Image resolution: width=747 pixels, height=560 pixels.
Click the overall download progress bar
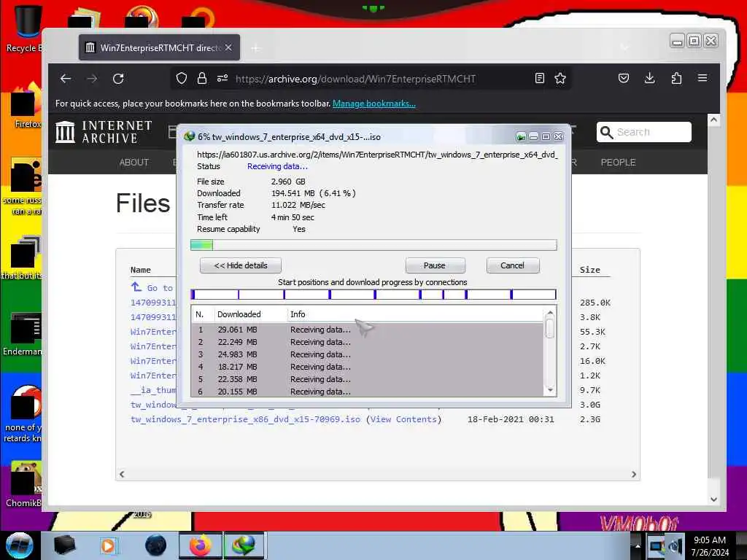coord(373,245)
